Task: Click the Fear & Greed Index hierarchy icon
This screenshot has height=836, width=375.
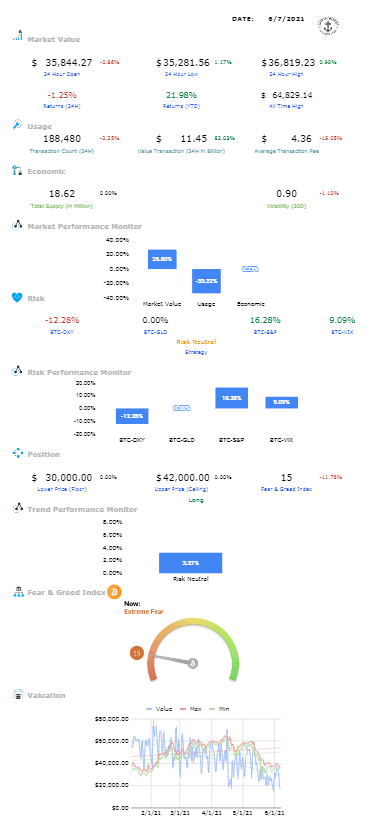Action: click(x=18, y=592)
